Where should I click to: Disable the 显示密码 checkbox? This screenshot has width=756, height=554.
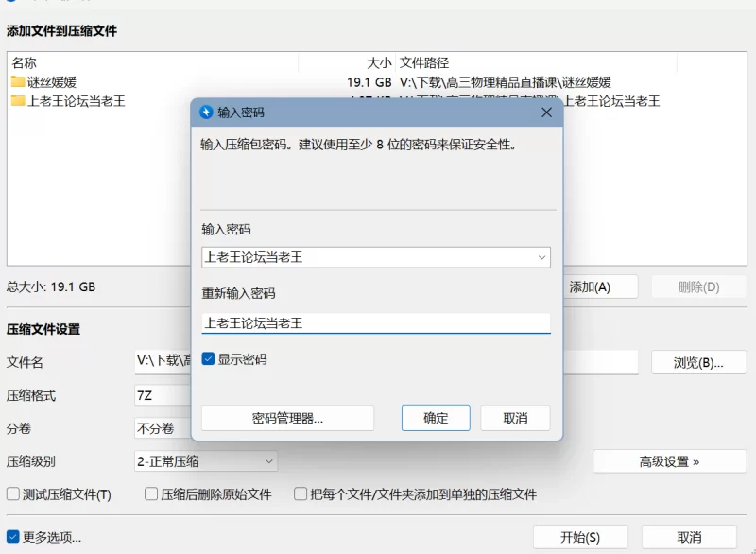tap(210, 359)
